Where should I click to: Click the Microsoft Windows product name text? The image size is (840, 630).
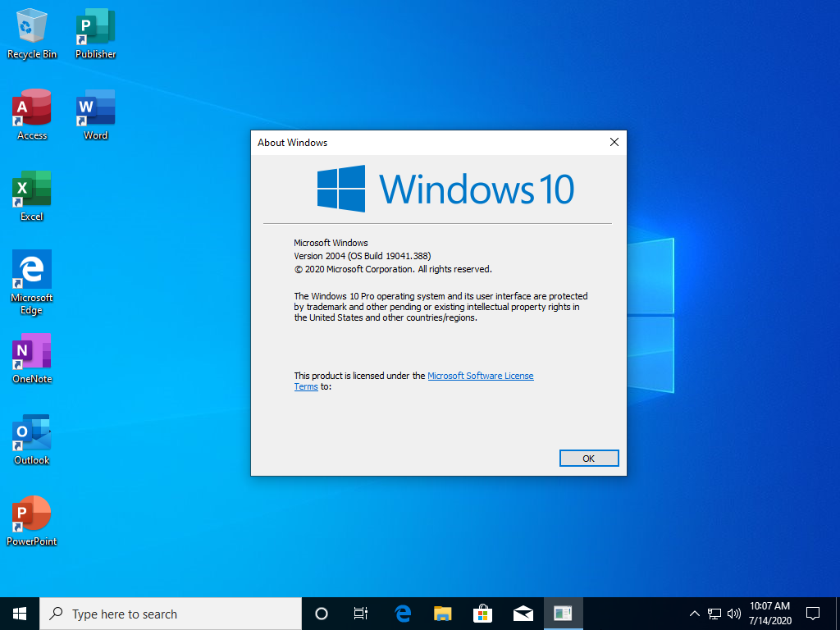coord(331,243)
